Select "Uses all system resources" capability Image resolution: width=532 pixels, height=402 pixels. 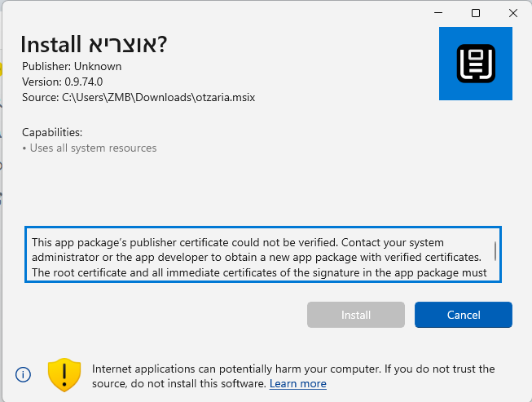[x=91, y=148]
